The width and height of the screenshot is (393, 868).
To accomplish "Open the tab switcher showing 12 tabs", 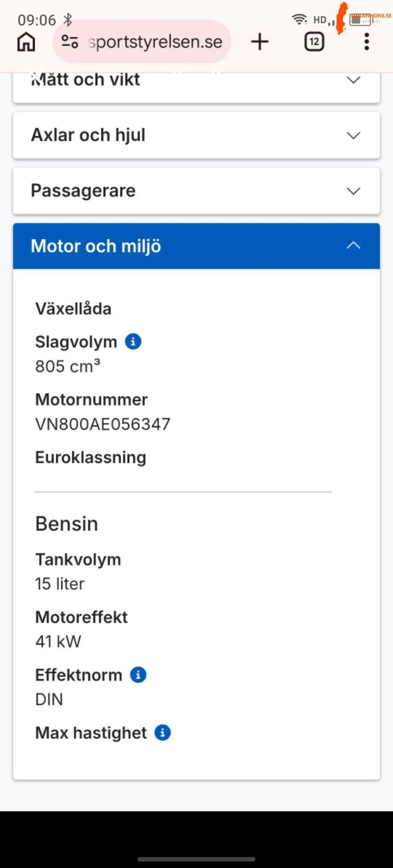I will 314,42.
